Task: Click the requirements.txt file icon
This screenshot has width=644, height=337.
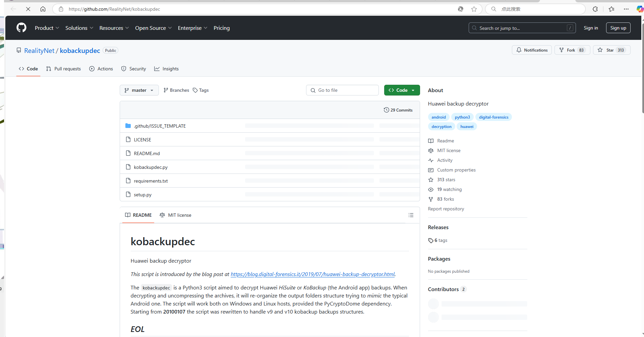Action: tap(128, 181)
